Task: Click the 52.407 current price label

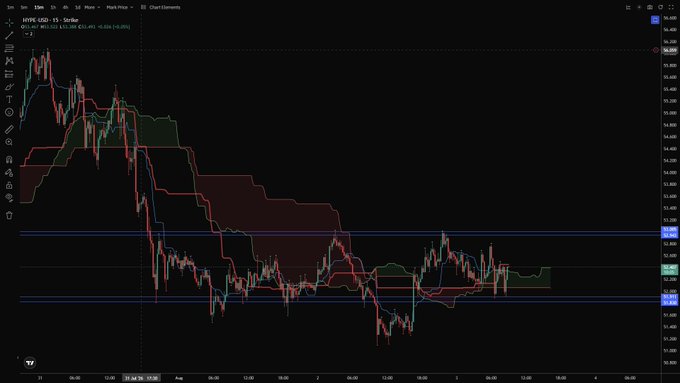Action: 670,269
